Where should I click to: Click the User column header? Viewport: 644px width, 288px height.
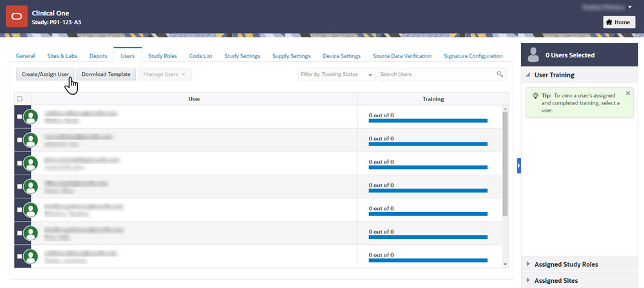tap(194, 99)
